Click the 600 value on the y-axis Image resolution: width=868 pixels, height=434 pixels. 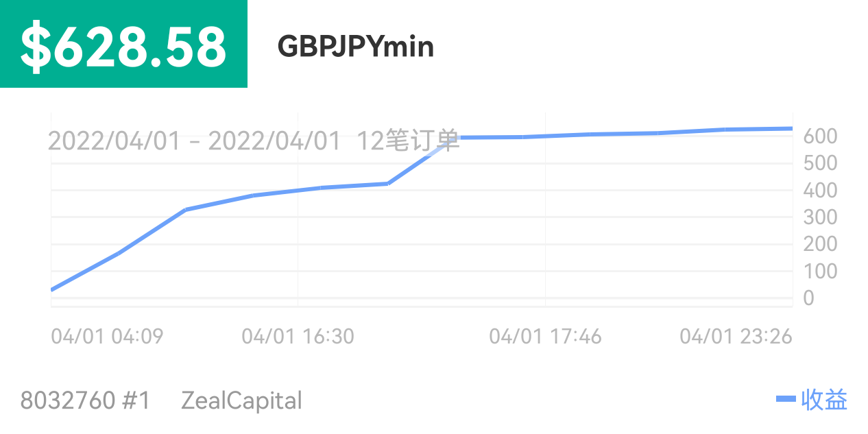[x=820, y=136]
